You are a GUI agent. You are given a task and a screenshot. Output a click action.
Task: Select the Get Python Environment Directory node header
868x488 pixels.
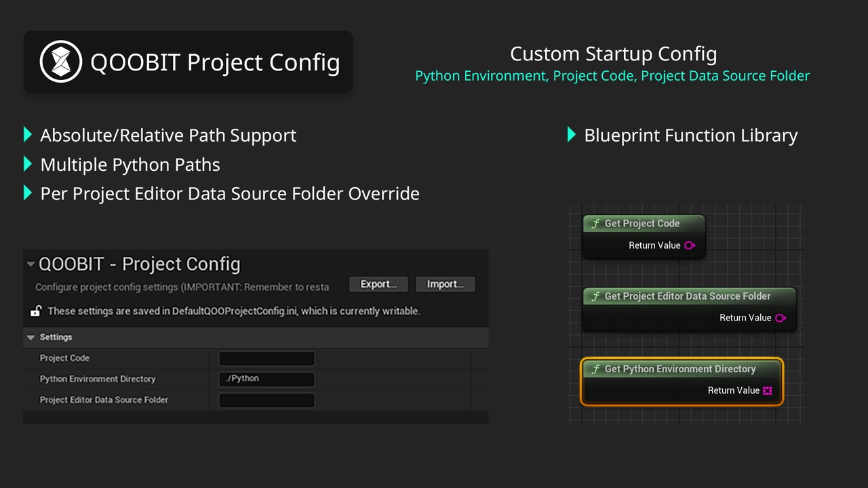[x=682, y=369]
